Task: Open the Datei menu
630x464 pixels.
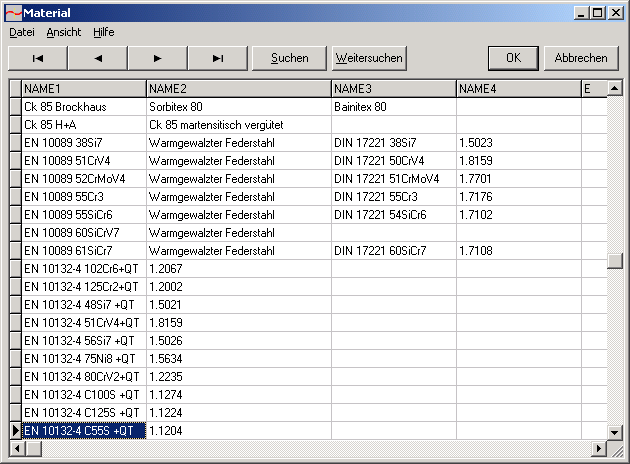Action: (x=21, y=32)
